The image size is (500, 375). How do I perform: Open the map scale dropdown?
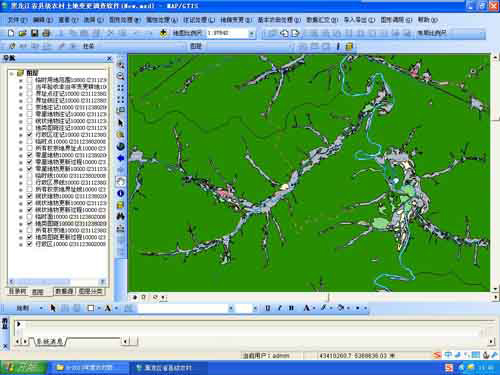[x=252, y=33]
